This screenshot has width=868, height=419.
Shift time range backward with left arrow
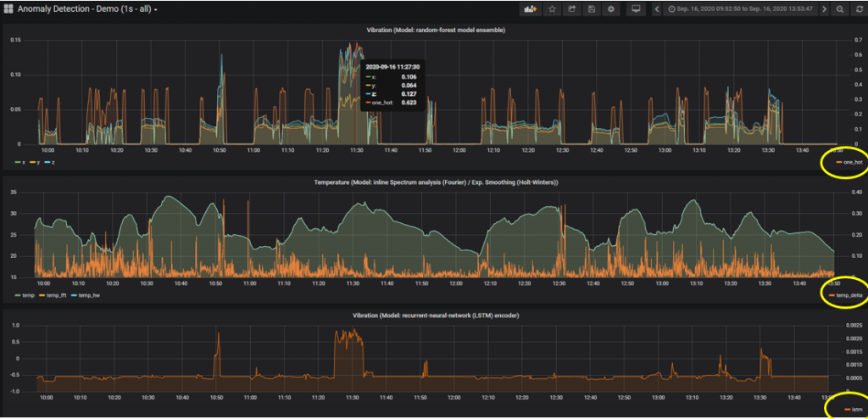(657, 8)
